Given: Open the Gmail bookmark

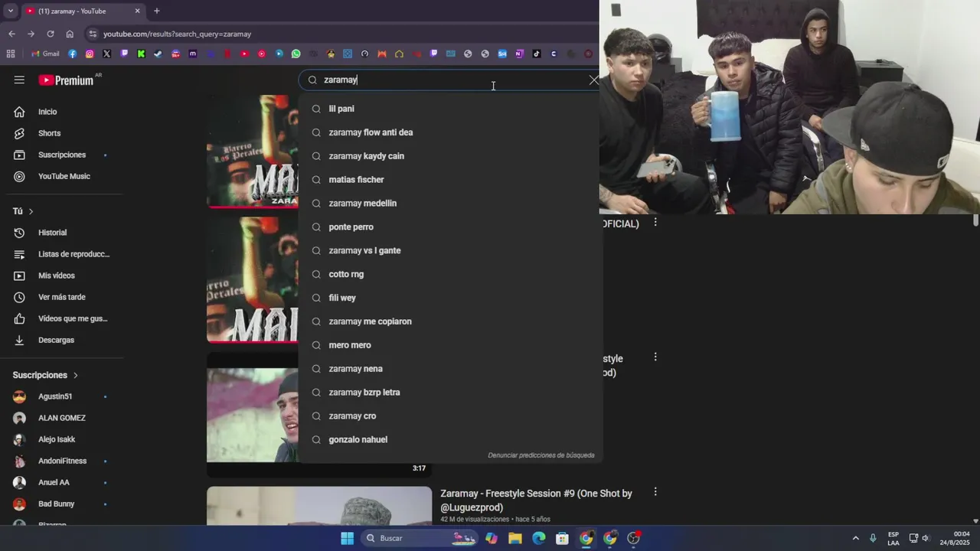Looking at the screenshot, I should pyautogui.click(x=45, y=54).
